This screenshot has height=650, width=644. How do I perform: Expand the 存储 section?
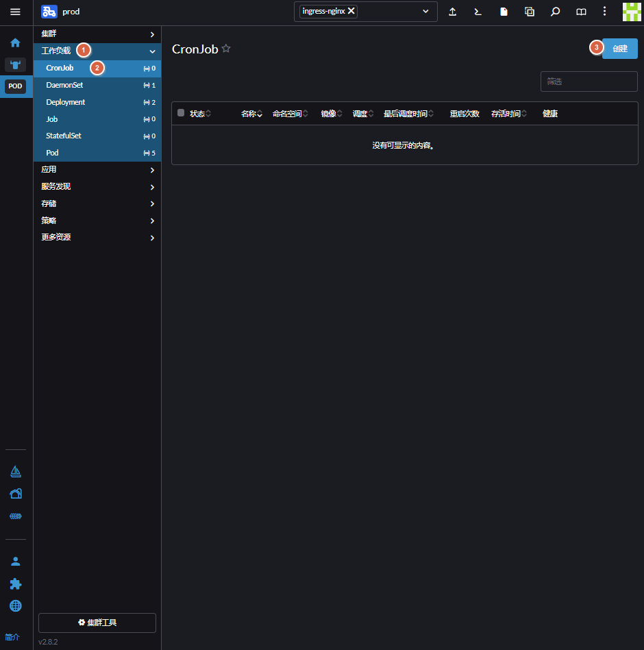point(97,203)
